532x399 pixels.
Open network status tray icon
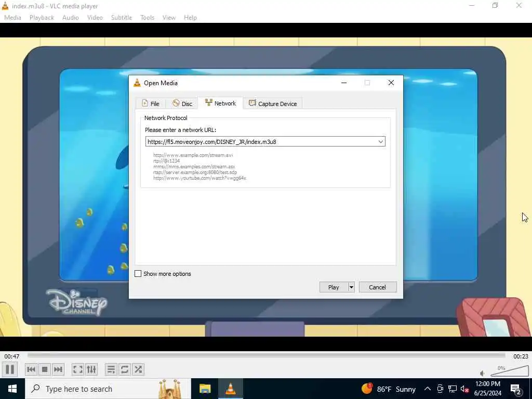coord(453,389)
